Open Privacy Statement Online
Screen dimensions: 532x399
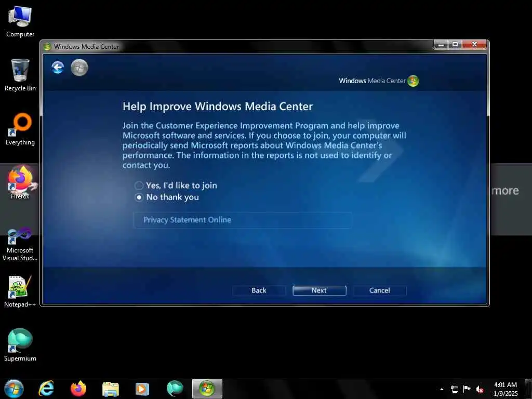point(243,220)
